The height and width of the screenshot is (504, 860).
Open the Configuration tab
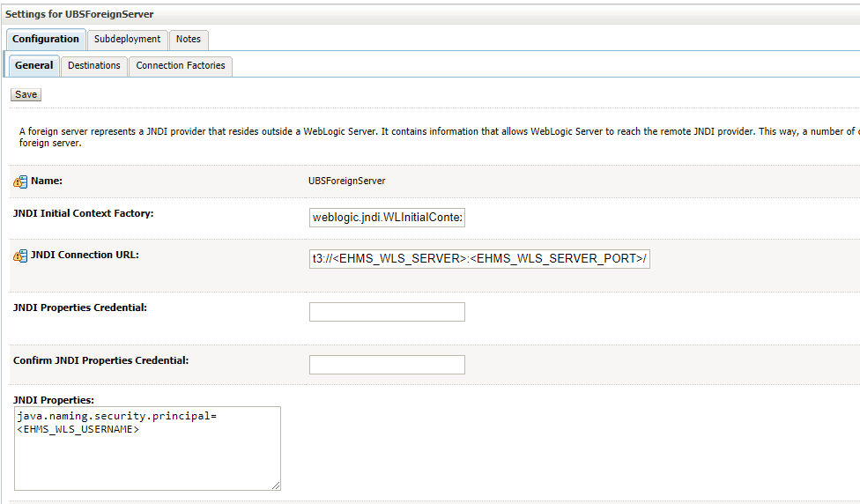[46, 39]
